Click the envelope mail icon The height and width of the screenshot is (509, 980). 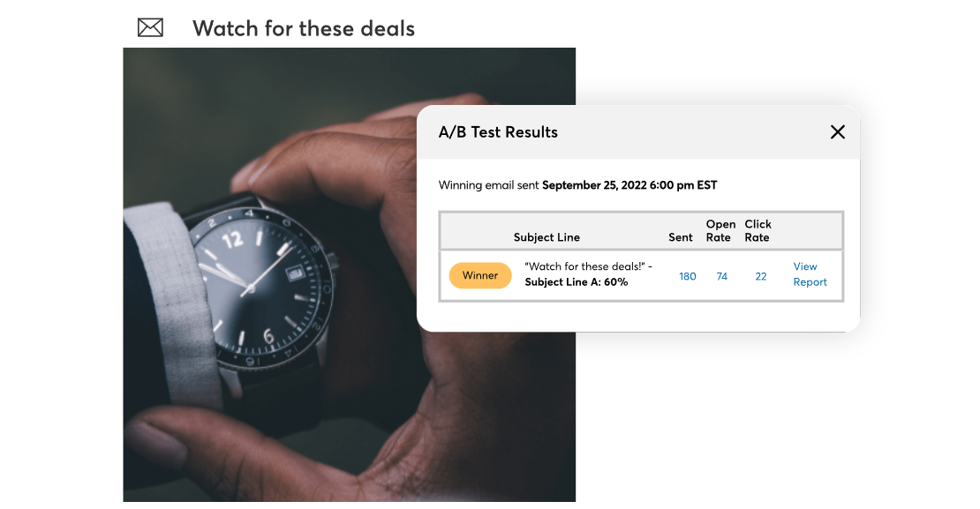click(150, 27)
